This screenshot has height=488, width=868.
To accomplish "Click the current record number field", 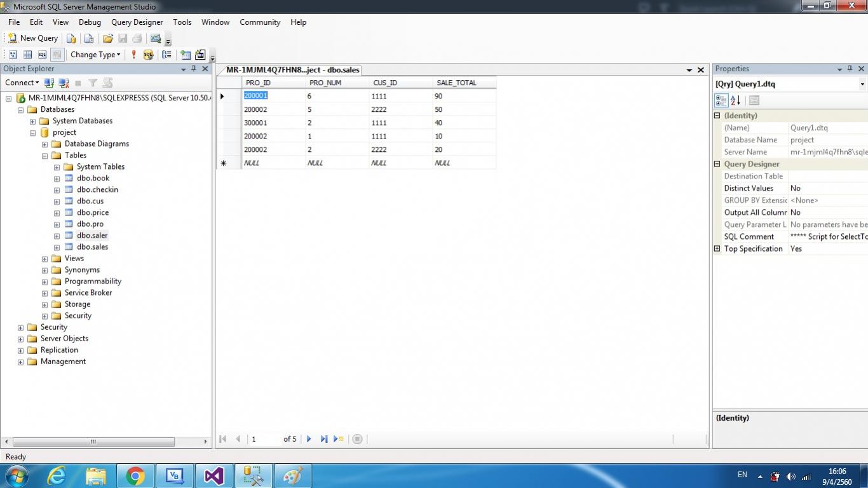I will coord(265,439).
